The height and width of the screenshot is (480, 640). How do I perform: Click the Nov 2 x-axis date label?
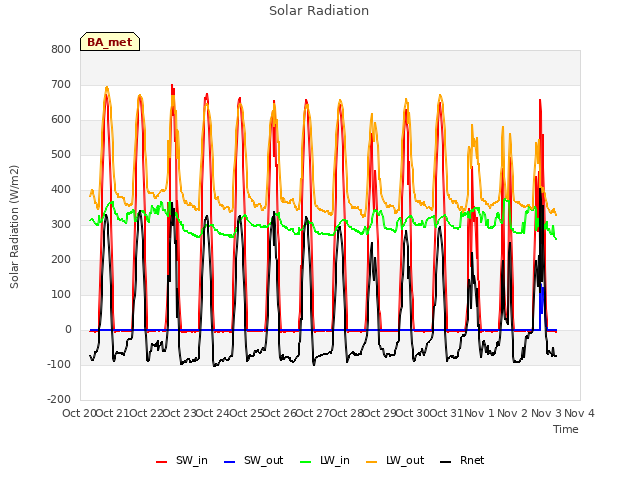(x=513, y=413)
